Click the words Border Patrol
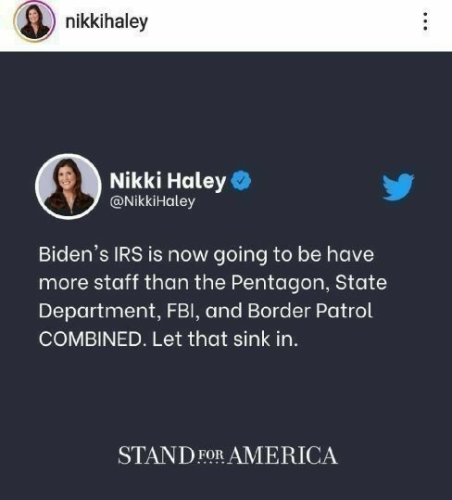452x500 pixels. tap(310, 311)
